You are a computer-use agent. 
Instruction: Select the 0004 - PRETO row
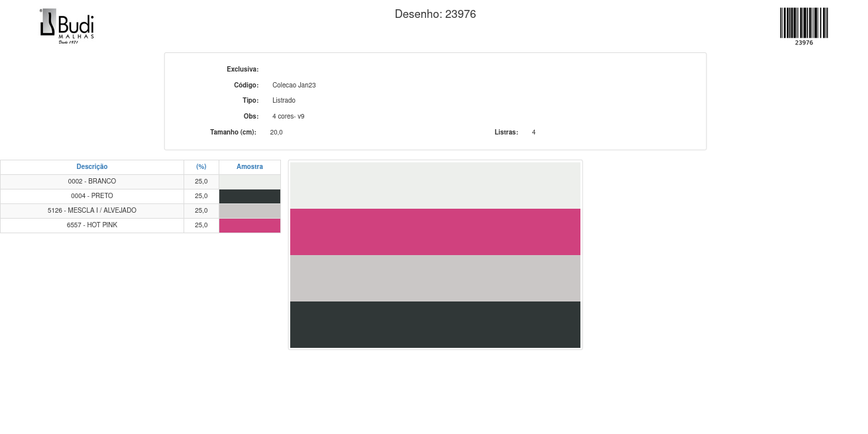tap(92, 196)
